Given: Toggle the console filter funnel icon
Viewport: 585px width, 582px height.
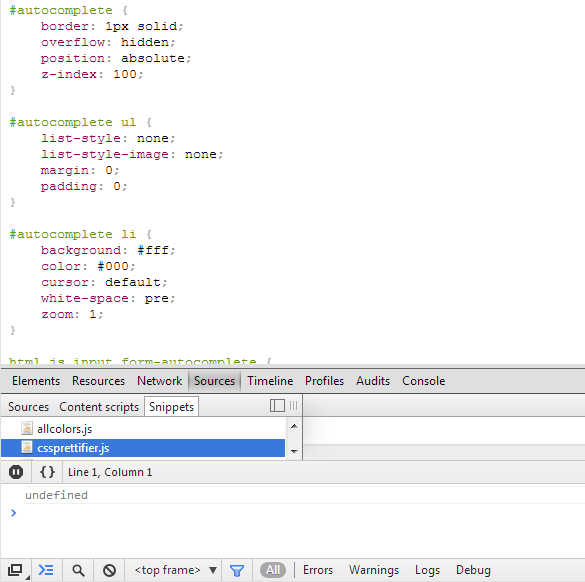Looking at the screenshot, I should [237, 570].
